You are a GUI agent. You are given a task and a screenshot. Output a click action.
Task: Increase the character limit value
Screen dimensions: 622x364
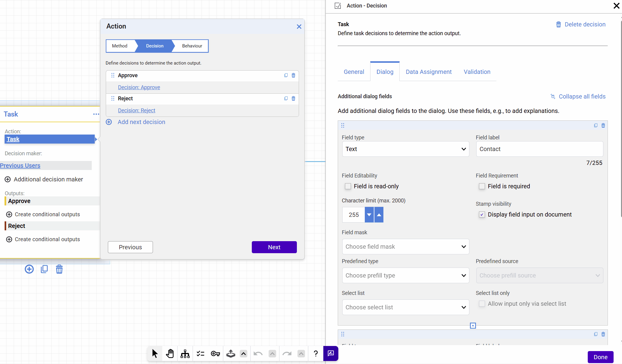pos(379,215)
